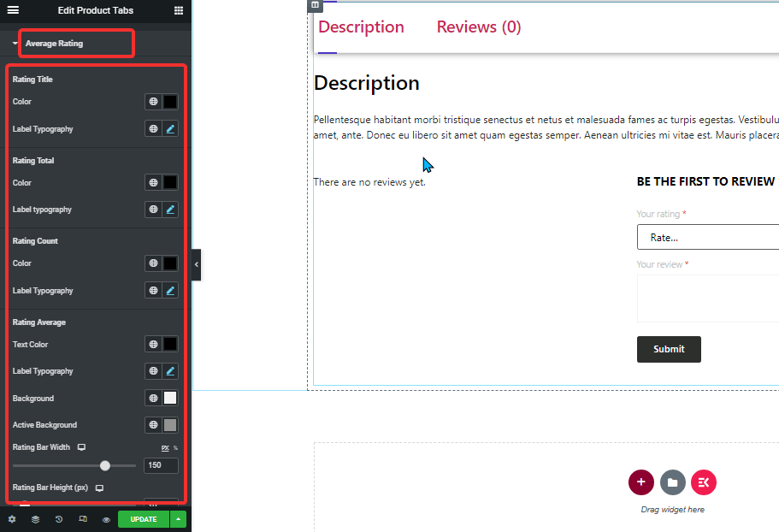Open the white Background color swatch
This screenshot has height=532, width=779.
tap(170, 398)
